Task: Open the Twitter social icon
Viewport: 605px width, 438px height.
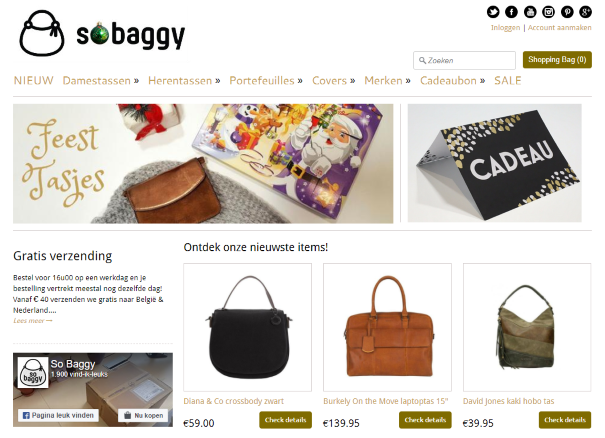Action: pyautogui.click(x=493, y=12)
